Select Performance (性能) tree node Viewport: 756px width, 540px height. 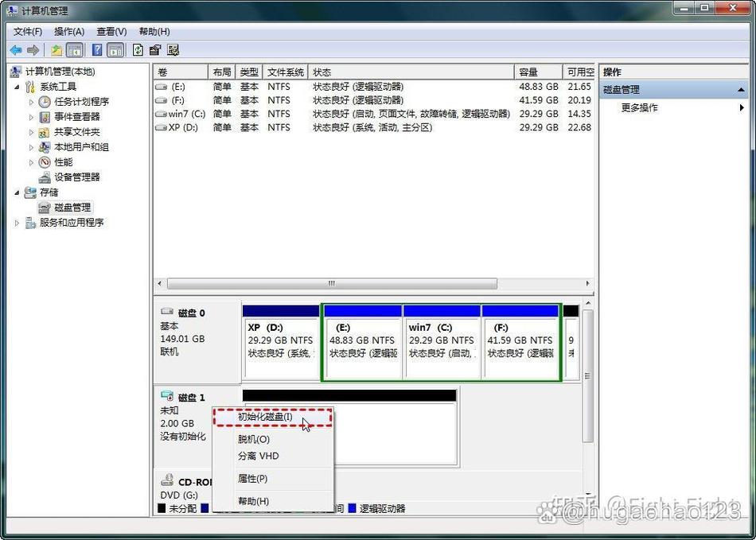point(63,162)
